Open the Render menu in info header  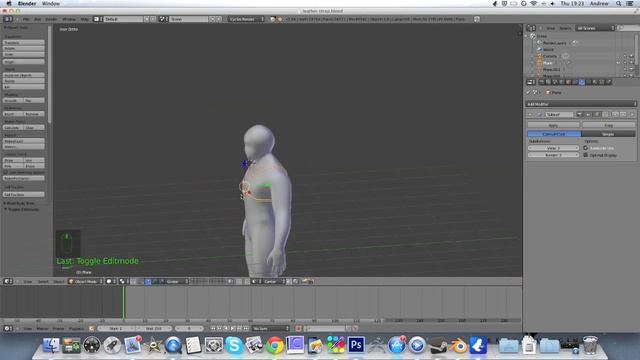point(51,19)
